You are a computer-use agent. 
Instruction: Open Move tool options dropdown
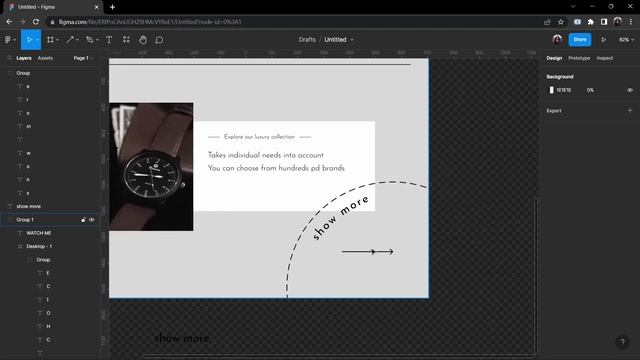[x=37, y=40]
